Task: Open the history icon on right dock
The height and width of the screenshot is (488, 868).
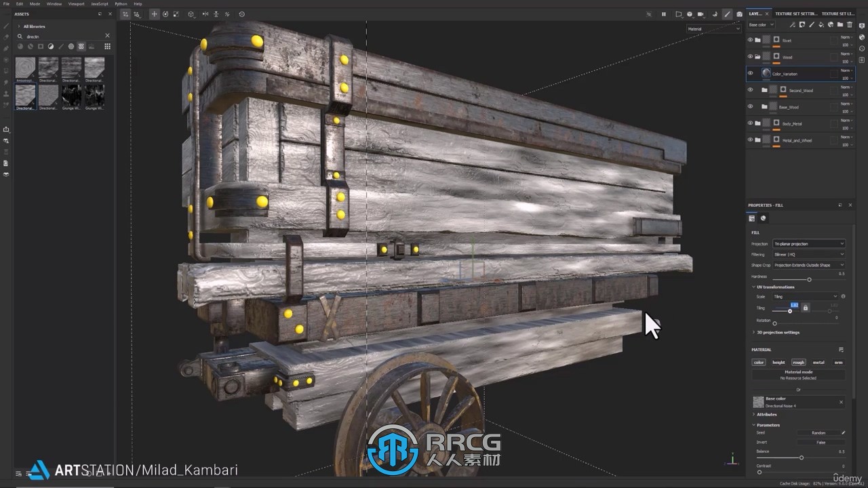Action: [862, 49]
